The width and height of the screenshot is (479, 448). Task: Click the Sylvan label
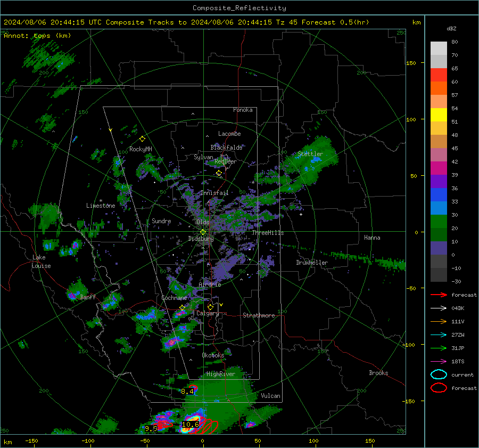click(203, 157)
